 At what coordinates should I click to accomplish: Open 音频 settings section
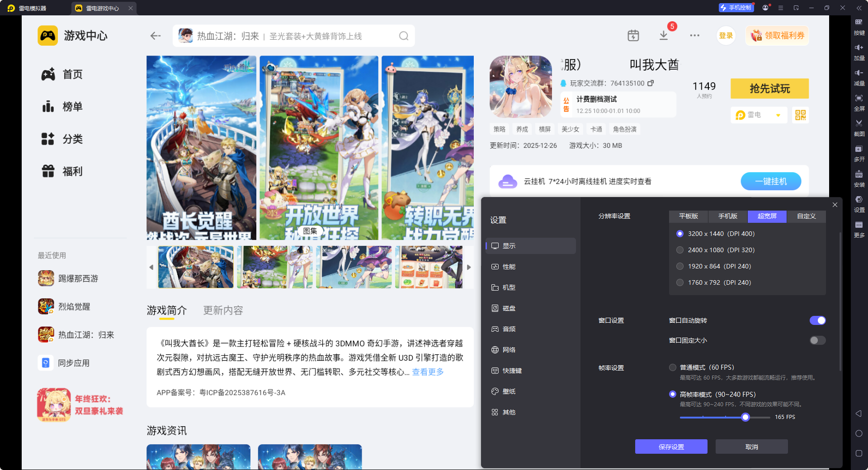click(531, 329)
